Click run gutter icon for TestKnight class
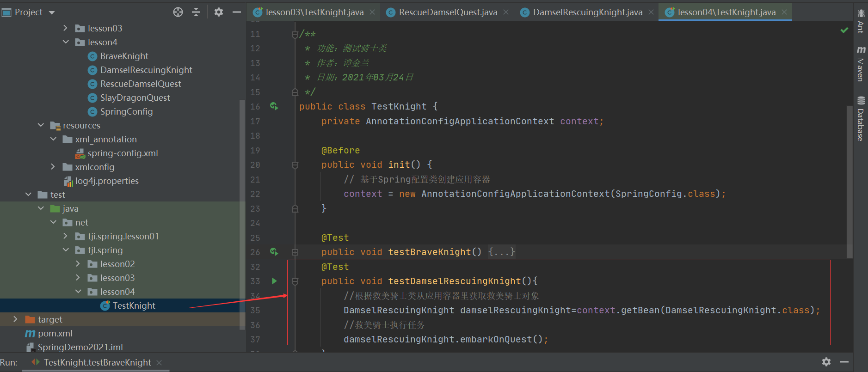The width and height of the screenshot is (868, 372). click(274, 106)
